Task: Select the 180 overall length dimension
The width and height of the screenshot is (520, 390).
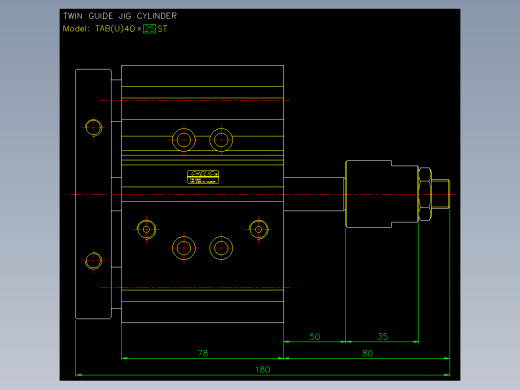Action: tap(263, 369)
